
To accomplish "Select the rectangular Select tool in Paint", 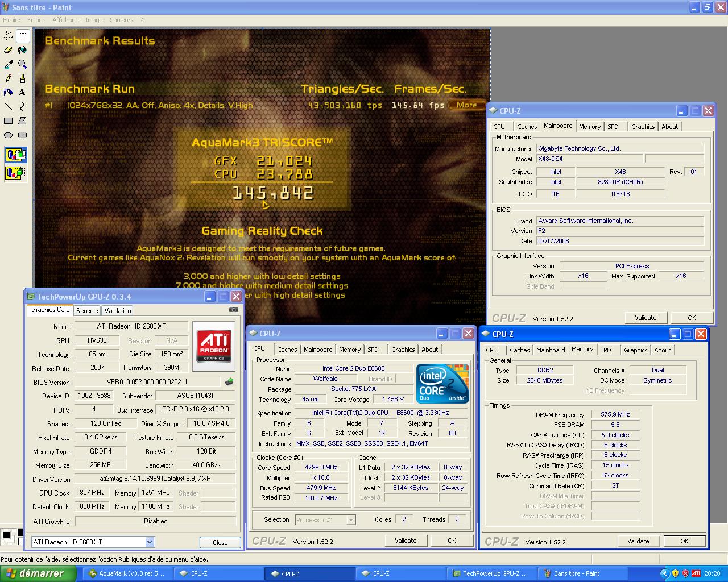I will 23,36.
